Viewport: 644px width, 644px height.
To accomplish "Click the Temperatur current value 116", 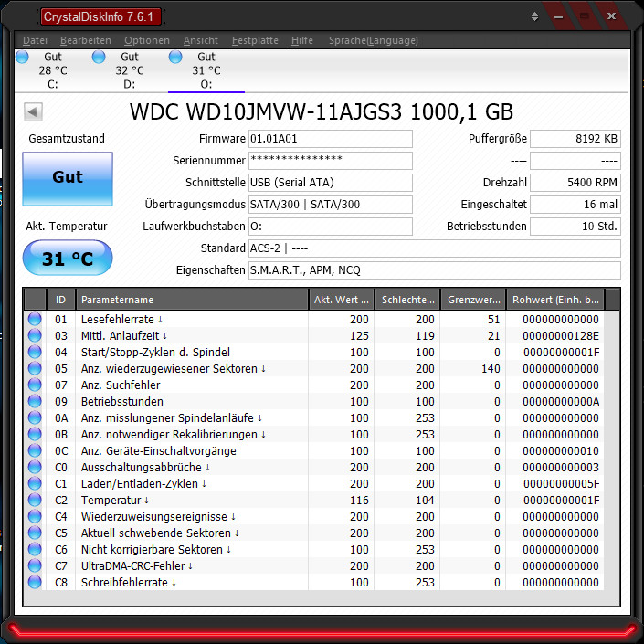I will point(359,501).
